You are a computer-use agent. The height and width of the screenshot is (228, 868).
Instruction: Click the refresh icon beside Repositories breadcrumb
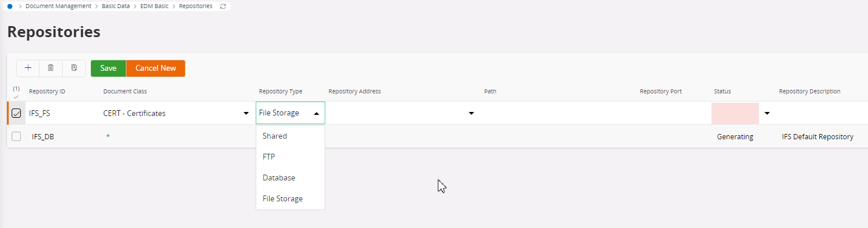(223, 6)
